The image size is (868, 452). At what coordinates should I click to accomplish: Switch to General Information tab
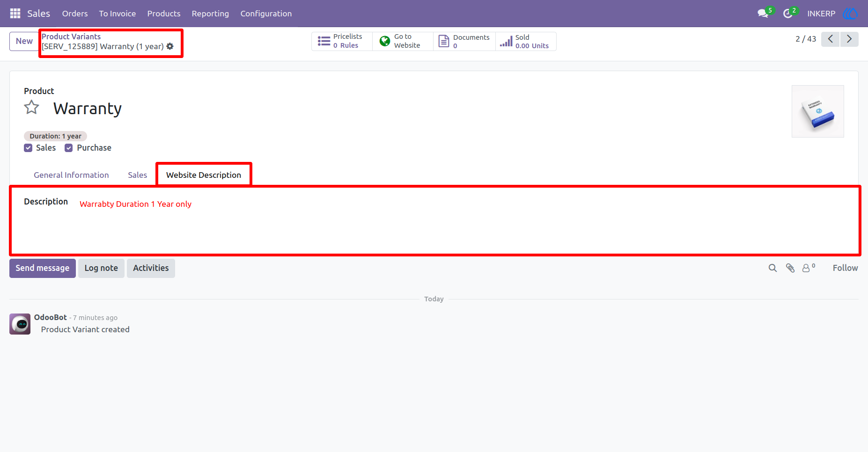(71, 175)
